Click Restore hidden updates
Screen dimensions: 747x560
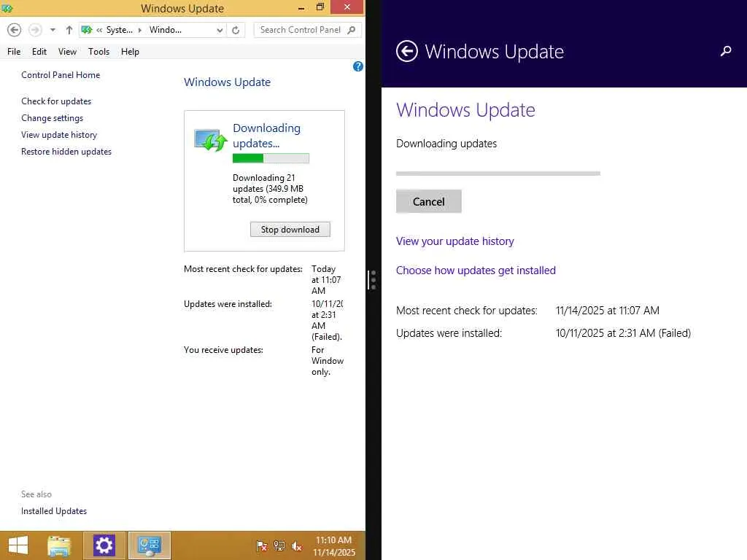pos(66,152)
